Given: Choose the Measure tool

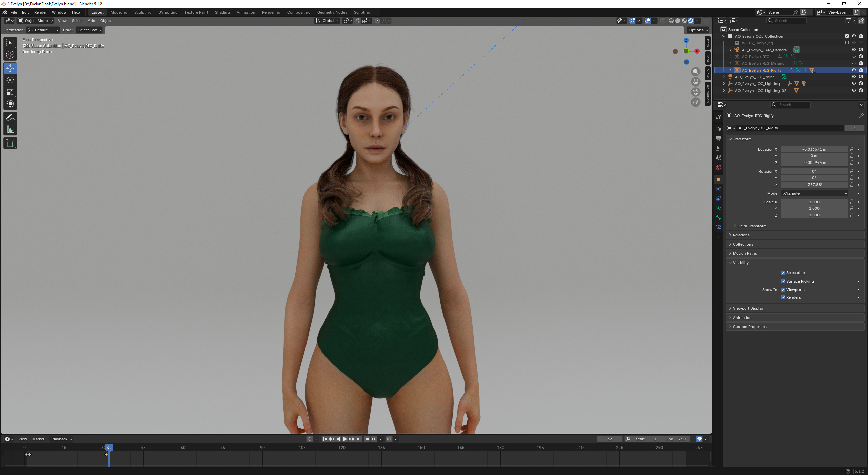Looking at the screenshot, I should [10, 130].
